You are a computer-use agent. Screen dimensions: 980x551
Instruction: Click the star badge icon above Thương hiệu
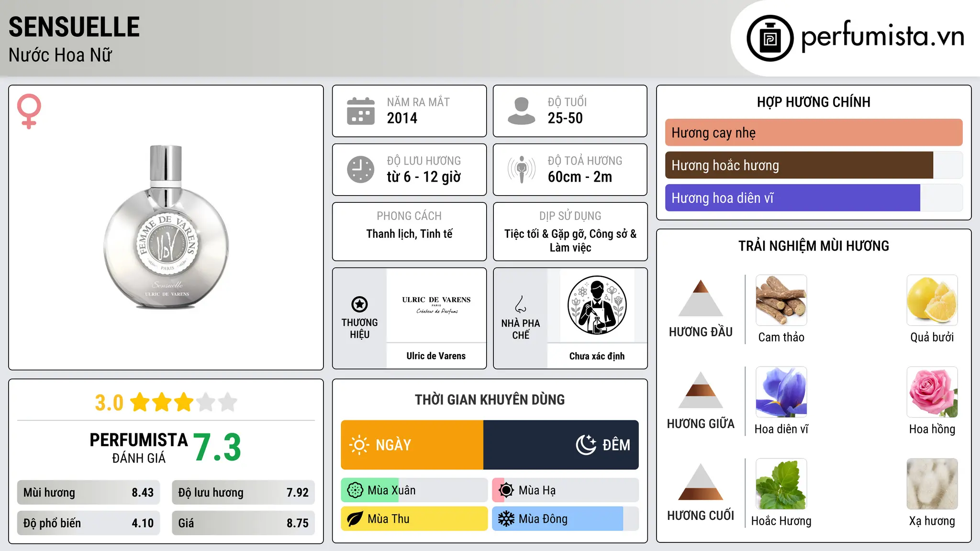(359, 304)
